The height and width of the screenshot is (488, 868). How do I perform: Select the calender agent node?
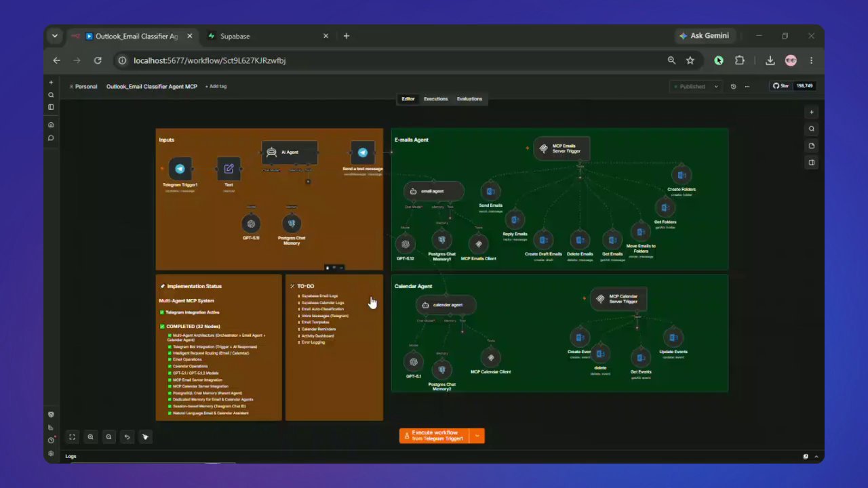click(x=446, y=305)
